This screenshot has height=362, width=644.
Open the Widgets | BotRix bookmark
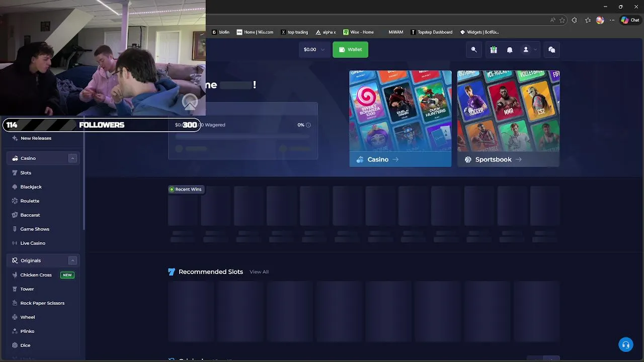480,32
